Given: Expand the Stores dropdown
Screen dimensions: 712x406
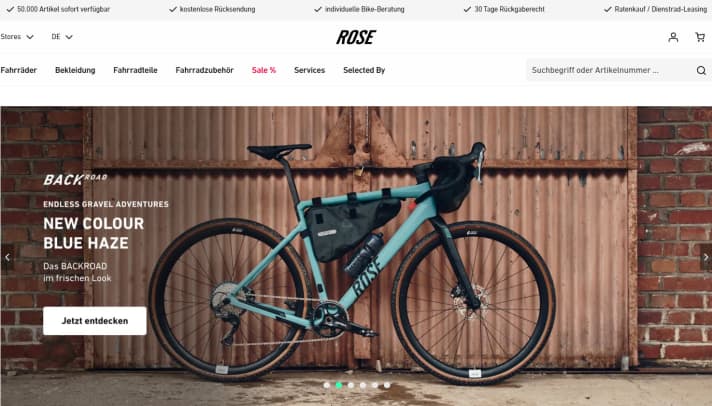Looking at the screenshot, I should tap(17, 37).
